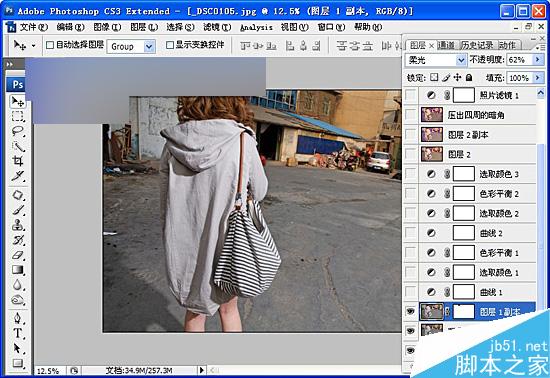Viewport: 550px width, 378px height.
Task: Open the layers panel options menu
Action: pos(541,47)
